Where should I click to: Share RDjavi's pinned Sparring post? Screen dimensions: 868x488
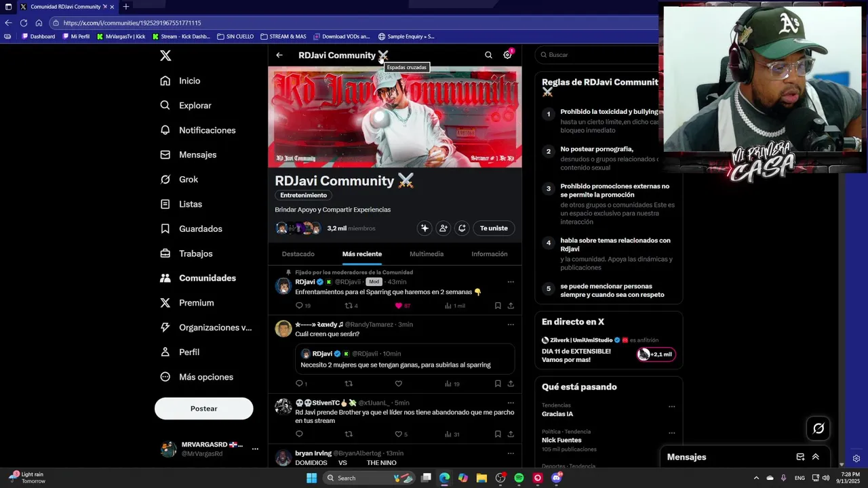(511, 306)
